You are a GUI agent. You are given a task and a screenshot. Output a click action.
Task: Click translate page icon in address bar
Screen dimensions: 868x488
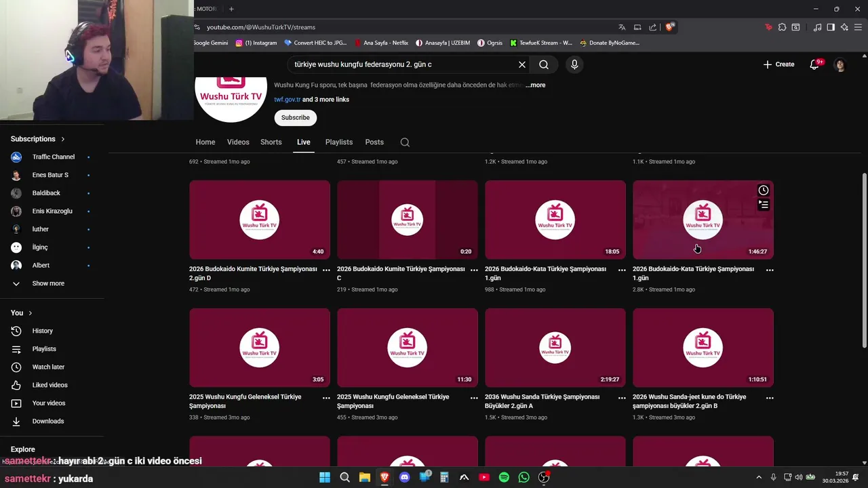(622, 27)
